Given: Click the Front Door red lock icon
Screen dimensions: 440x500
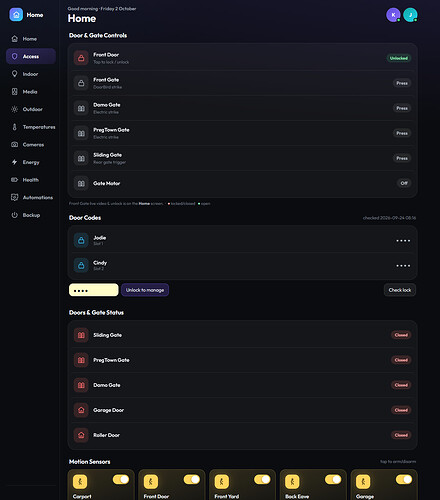Looking at the screenshot, I should [x=81, y=58].
